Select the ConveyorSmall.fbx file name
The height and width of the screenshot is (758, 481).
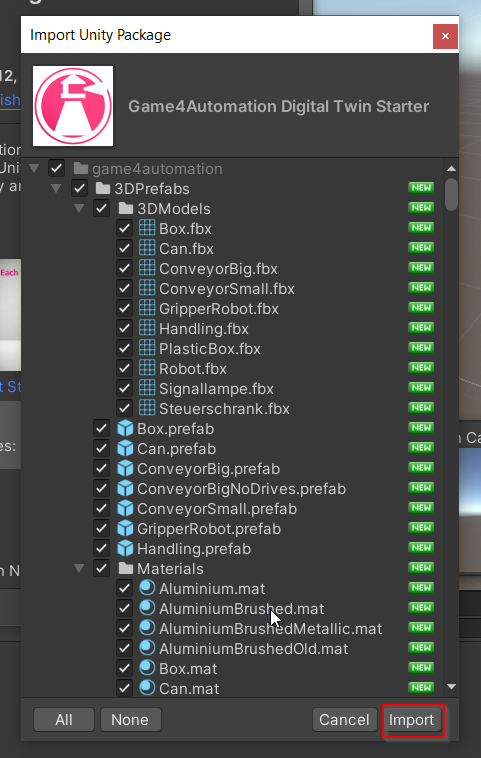coord(227,289)
